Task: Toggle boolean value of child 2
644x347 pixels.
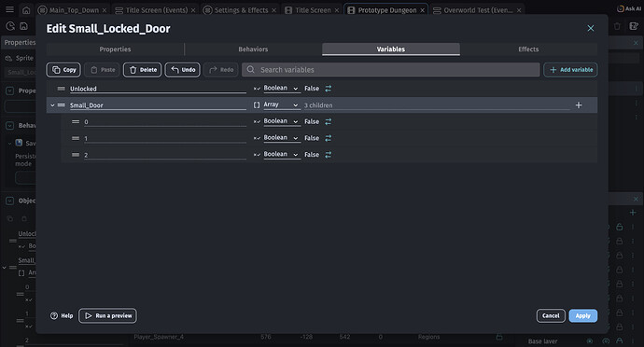Action: pos(329,155)
